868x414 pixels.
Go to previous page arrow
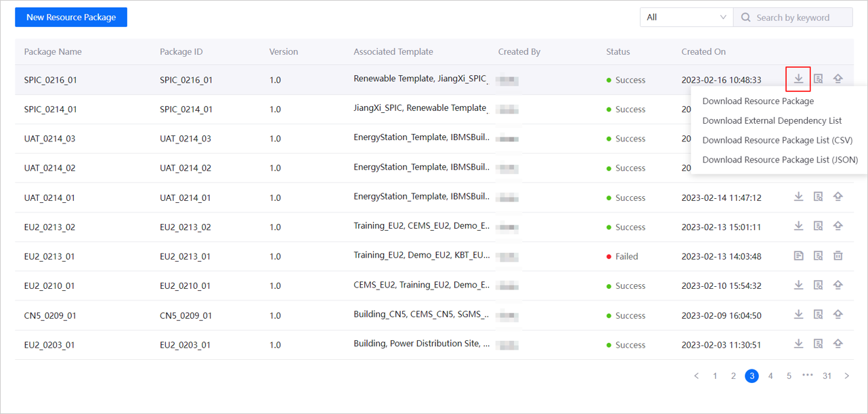click(696, 376)
